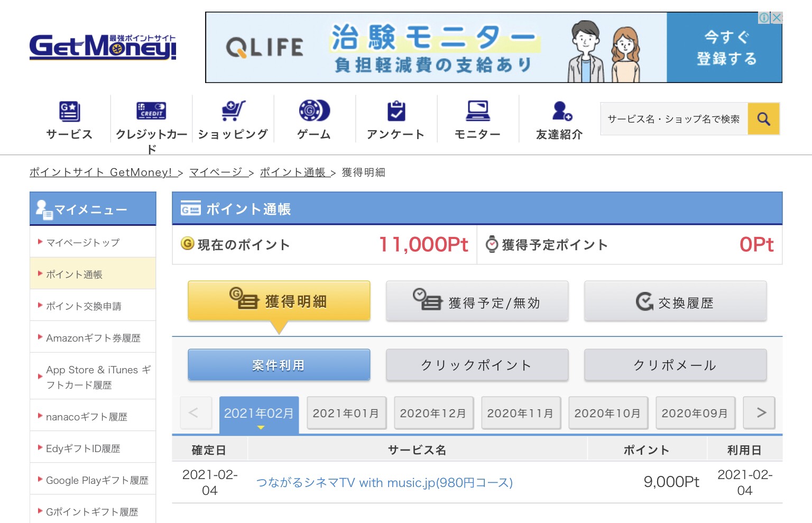
Task: Click the previous months arrow
Action: point(196,412)
